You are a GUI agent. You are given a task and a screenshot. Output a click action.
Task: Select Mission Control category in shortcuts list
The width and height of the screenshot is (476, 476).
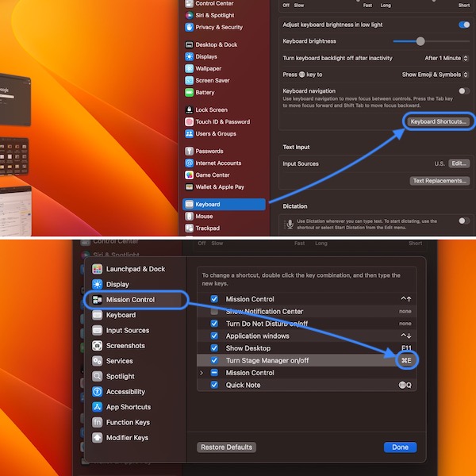pos(136,300)
